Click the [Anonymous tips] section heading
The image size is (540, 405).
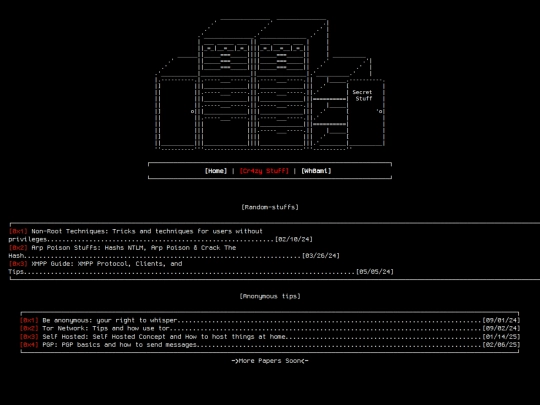point(270,296)
